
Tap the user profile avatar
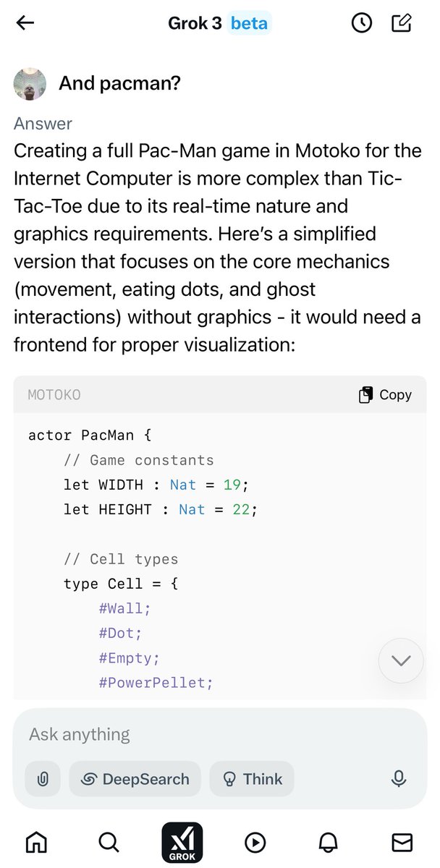point(30,85)
